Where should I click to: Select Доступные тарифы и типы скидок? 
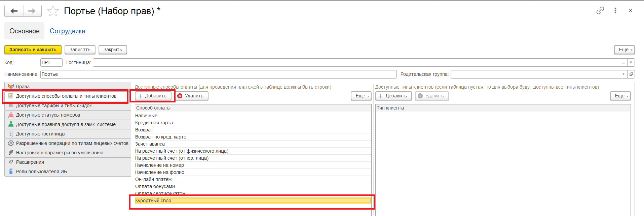point(68,105)
